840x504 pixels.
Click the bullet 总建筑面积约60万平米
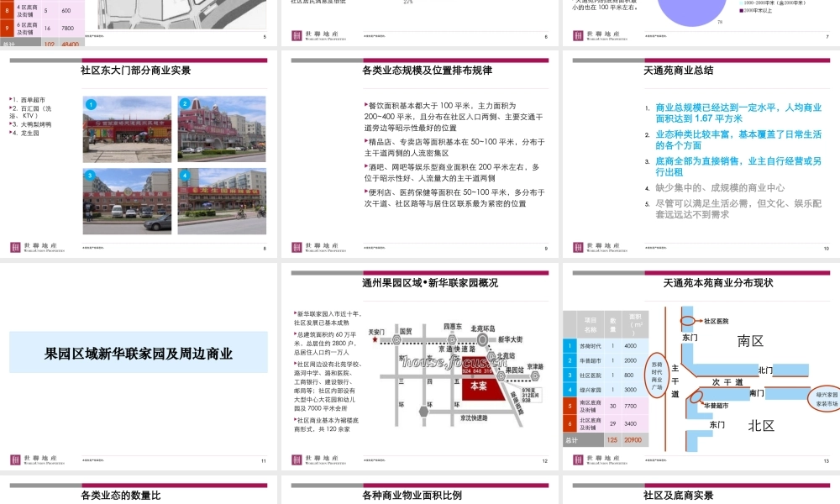(x=325, y=343)
